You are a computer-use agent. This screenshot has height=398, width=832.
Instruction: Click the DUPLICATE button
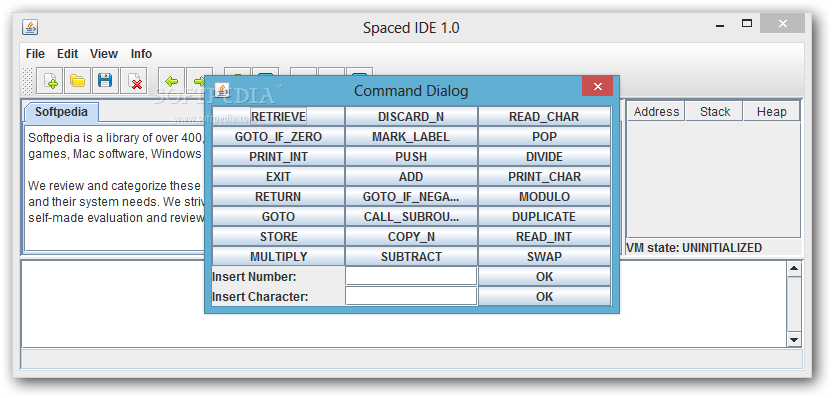544,217
